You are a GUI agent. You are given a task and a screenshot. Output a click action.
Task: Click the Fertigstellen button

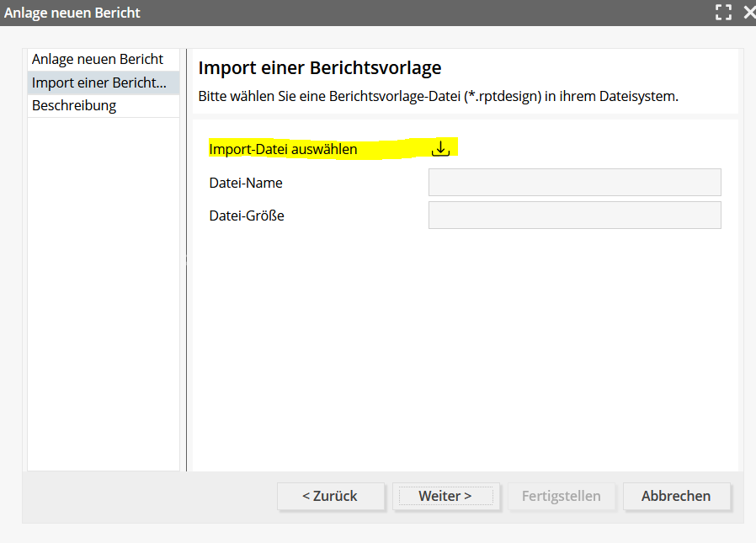(x=562, y=496)
